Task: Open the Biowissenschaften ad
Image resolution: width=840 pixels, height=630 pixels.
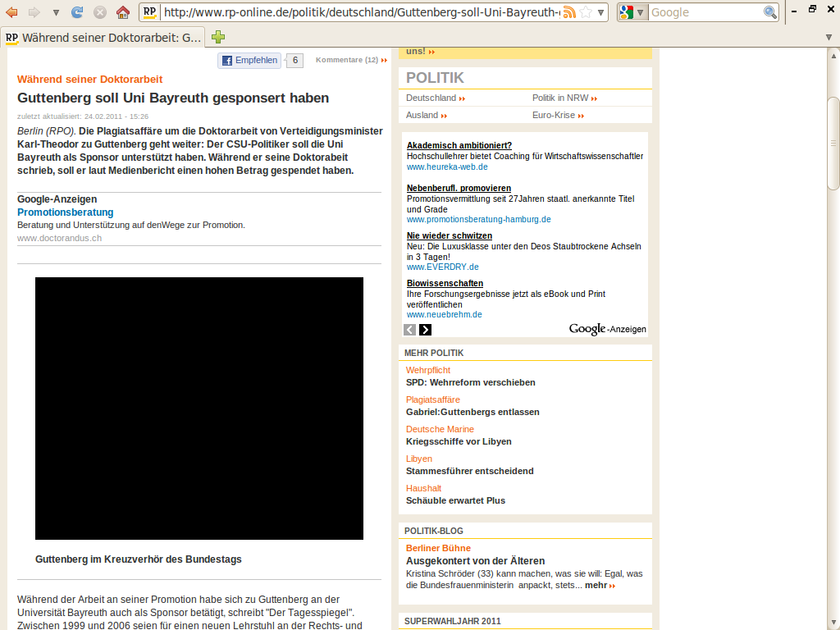Action: 445,283
